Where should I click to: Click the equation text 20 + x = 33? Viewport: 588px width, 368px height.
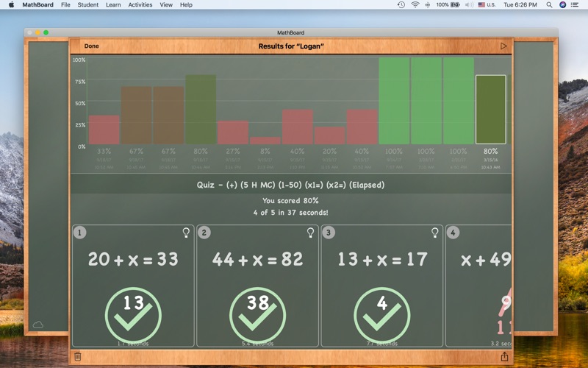coord(133,259)
